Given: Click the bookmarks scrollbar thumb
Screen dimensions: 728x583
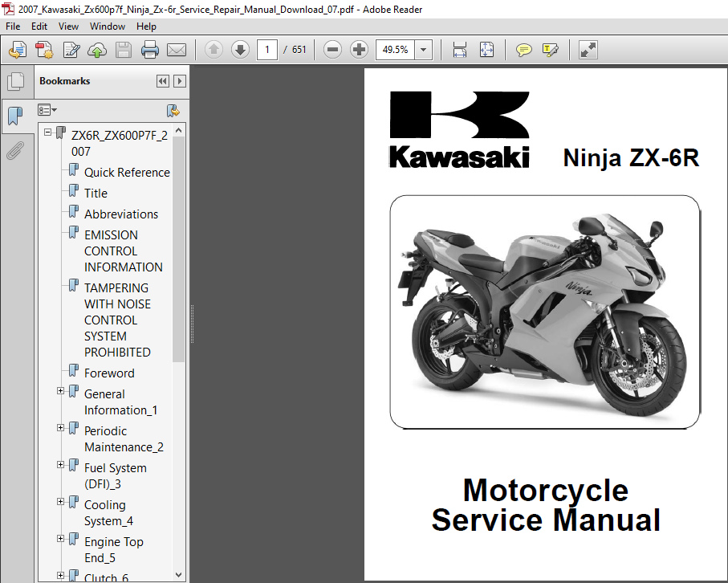Looking at the screenshot, I should [178, 249].
